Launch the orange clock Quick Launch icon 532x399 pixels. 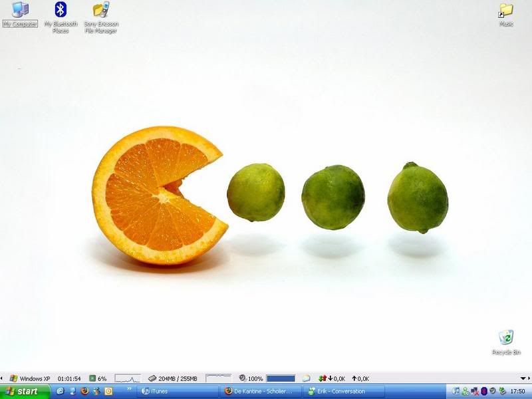point(108,391)
